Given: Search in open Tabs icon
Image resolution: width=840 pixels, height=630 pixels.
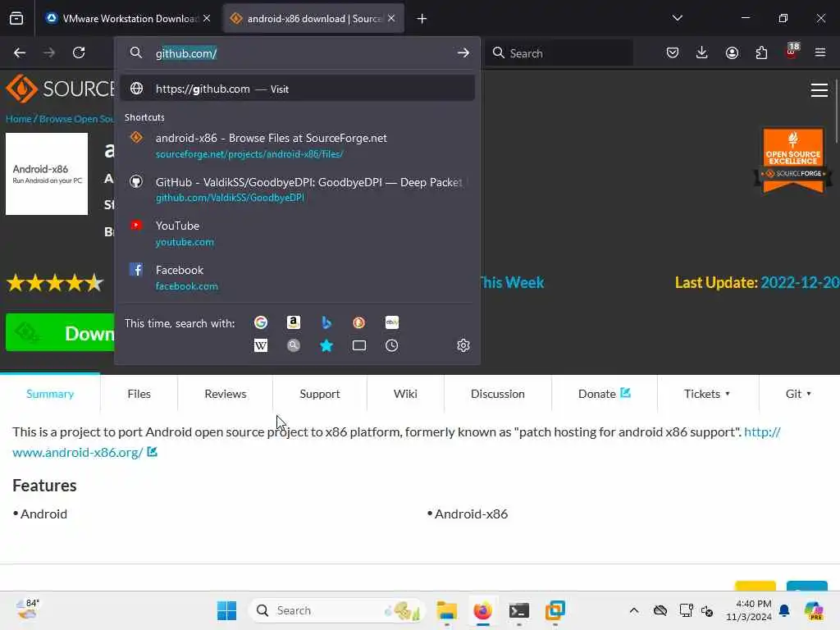Looking at the screenshot, I should tap(359, 345).
